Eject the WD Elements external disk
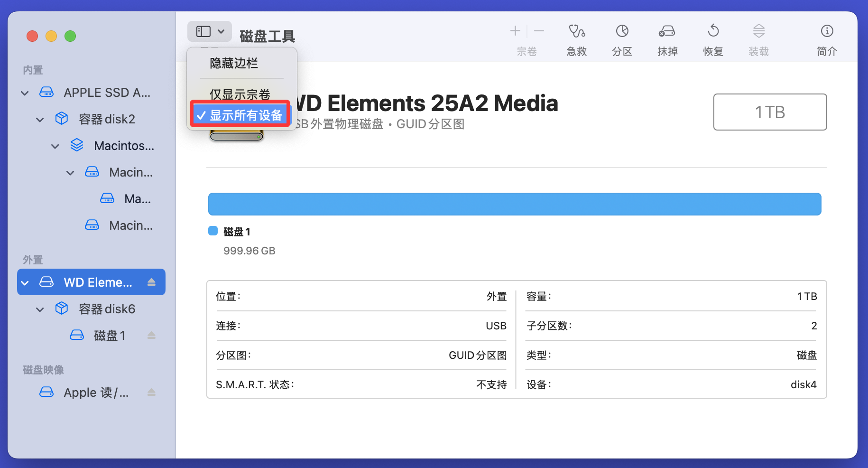Image resolution: width=868 pixels, height=468 pixels. 151,281
